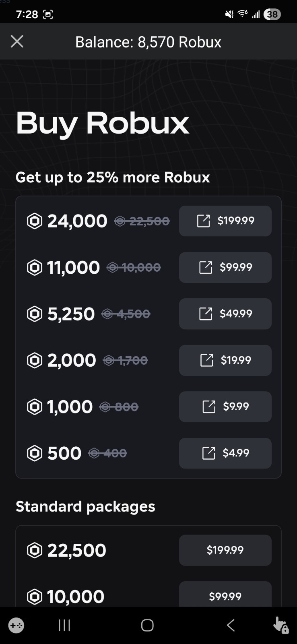This screenshot has height=644, width=297.
Task: Close the Buy Robux screen
Action: click(17, 41)
